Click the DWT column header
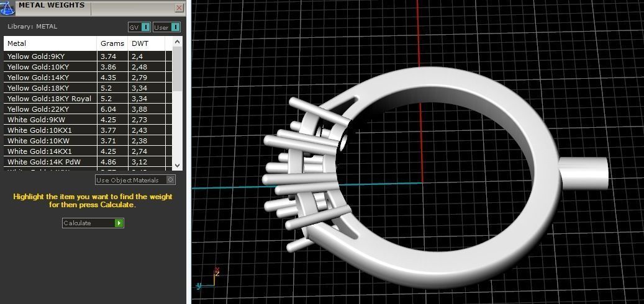Image resolution: width=644 pixels, height=304 pixels. pos(146,43)
